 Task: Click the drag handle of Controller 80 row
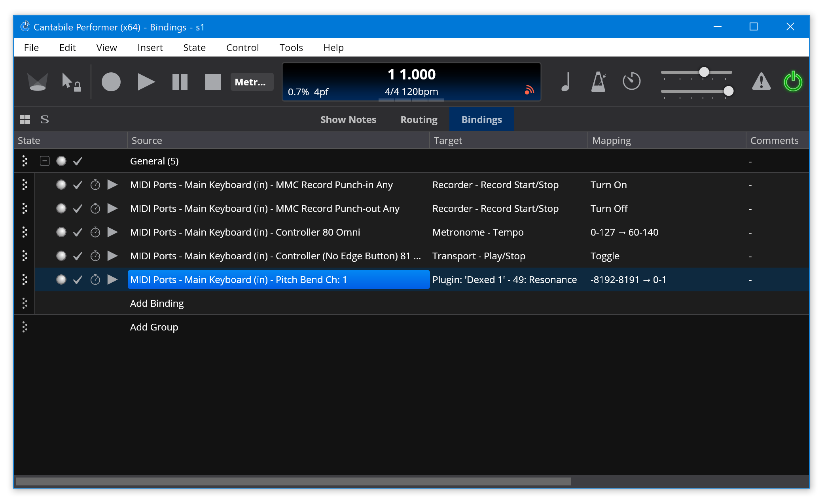tap(25, 232)
